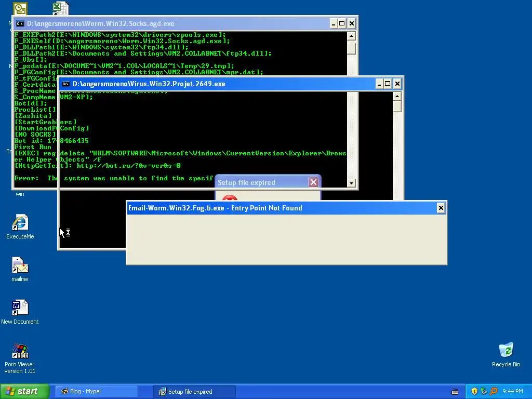Maximize the Worm.Win32.Socks.agd.exe console window
This screenshot has width=532, height=399.
pos(342,23)
